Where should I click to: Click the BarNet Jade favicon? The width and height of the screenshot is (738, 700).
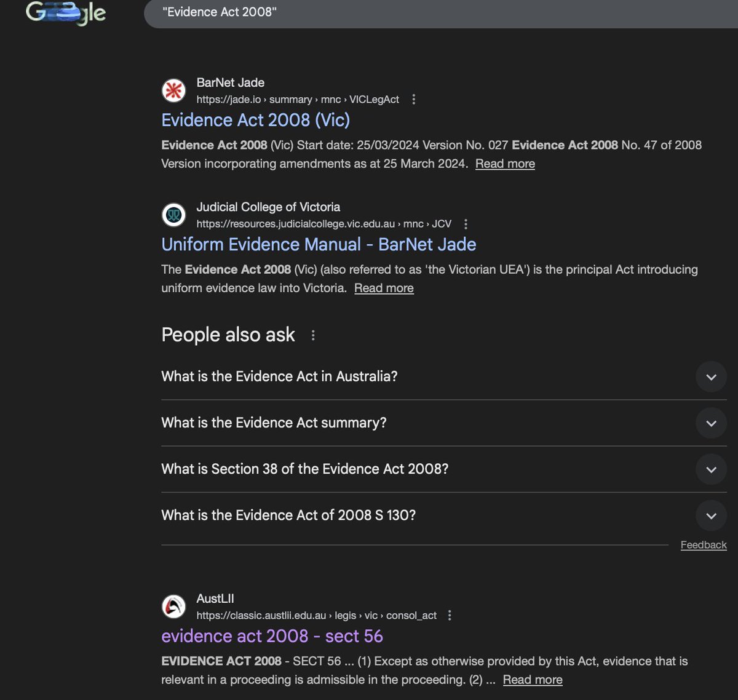click(173, 90)
